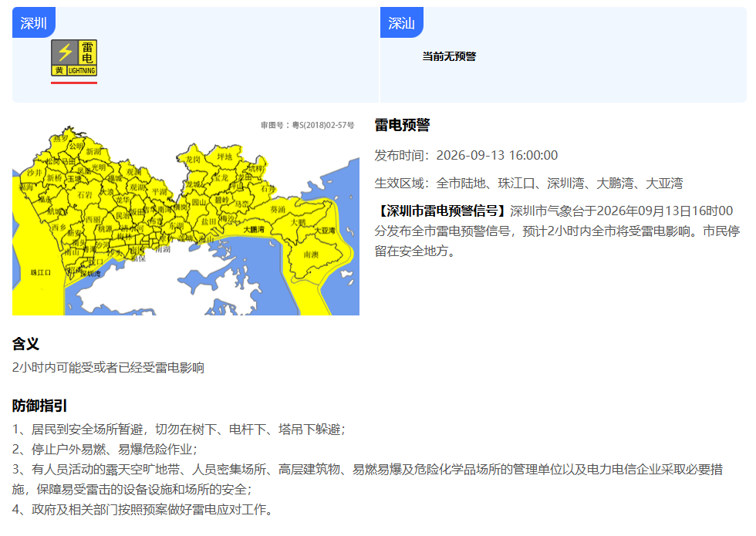Click the 当前无预警 status text
Screen dimensions: 756x536
coord(449,56)
